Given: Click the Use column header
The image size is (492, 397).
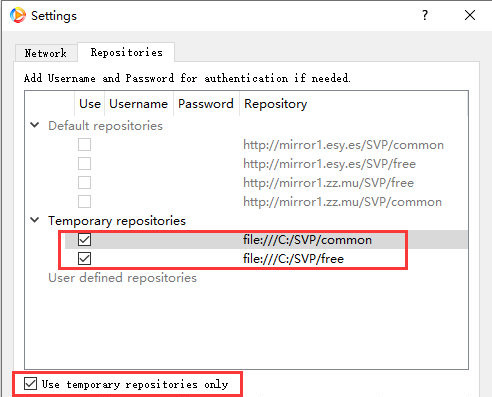Looking at the screenshot, I should pyautogui.click(x=90, y=104).
